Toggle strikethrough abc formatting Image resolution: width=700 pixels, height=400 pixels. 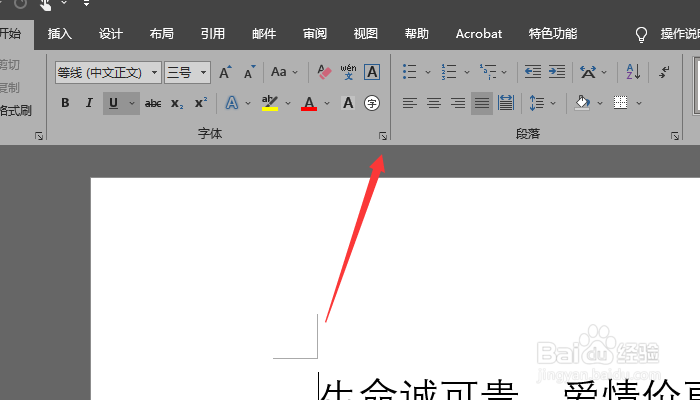pyautogui.click(x=153, y=103)
